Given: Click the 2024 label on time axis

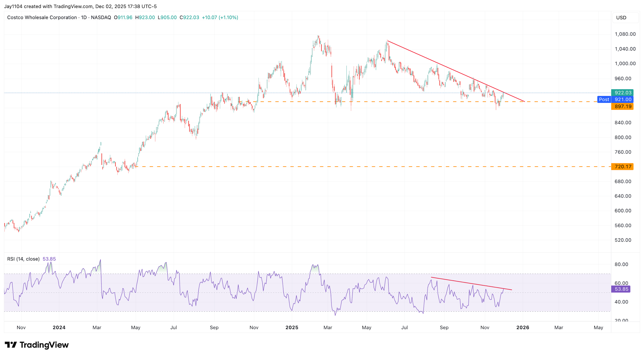Looking at the screenshot, I should 59,327.
